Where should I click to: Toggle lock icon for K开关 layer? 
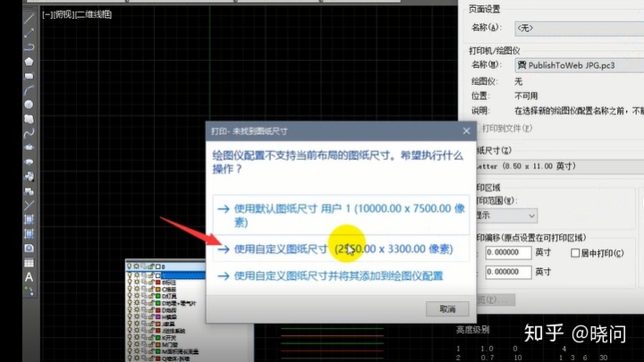click(151, 337)
